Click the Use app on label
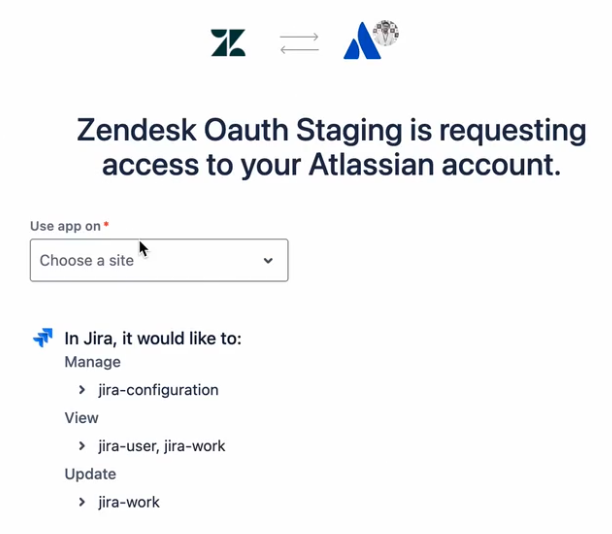 pos(65,226)
